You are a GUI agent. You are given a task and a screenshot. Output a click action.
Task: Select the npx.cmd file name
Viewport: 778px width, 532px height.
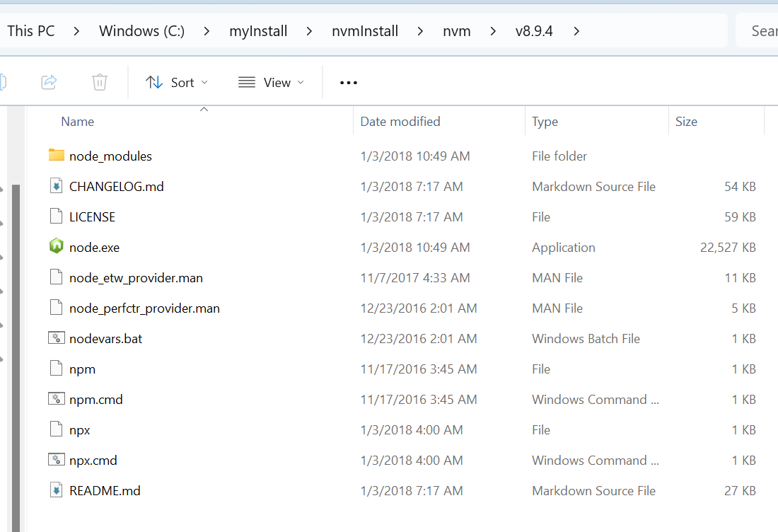point(93,460)
